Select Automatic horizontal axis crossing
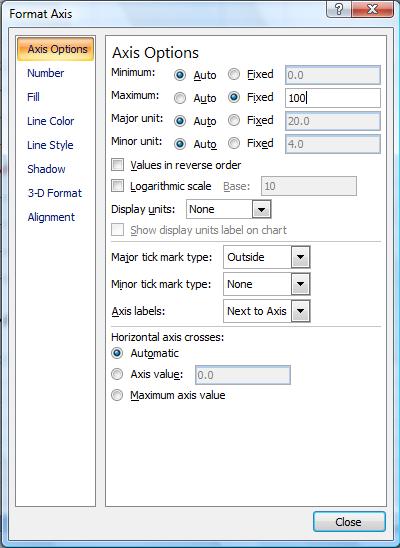 pos(117,353)
